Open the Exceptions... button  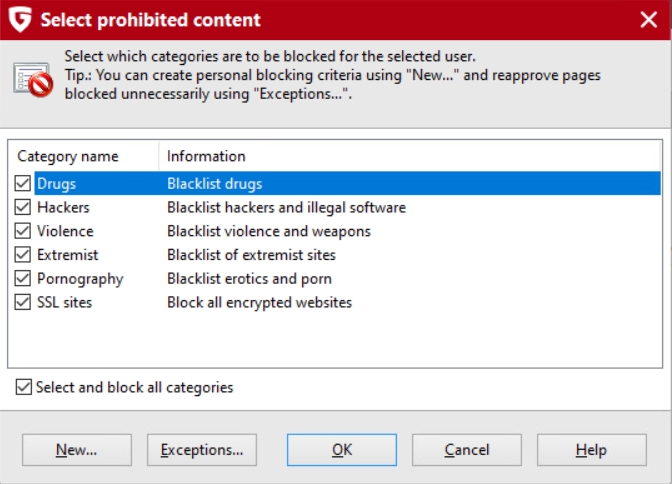[202, 450]
